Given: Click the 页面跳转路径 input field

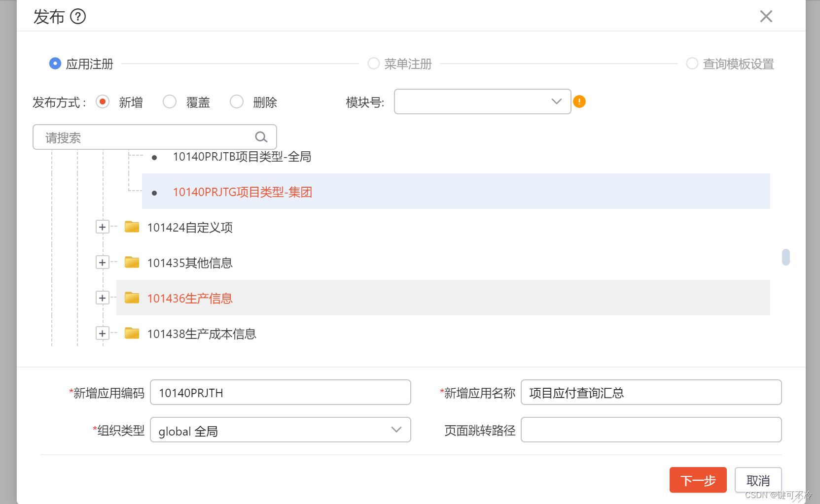Looking at the screenshot, I should (651, 430).
